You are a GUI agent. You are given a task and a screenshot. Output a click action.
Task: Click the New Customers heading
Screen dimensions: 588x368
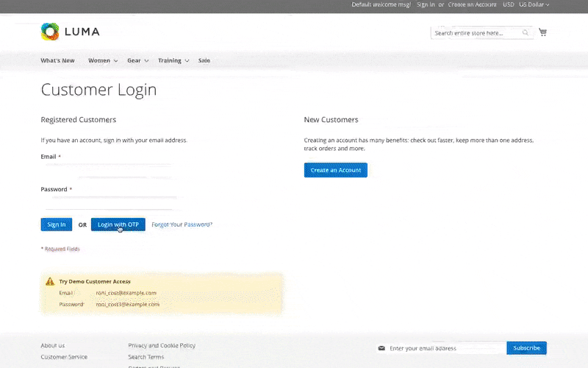[331, 120]
